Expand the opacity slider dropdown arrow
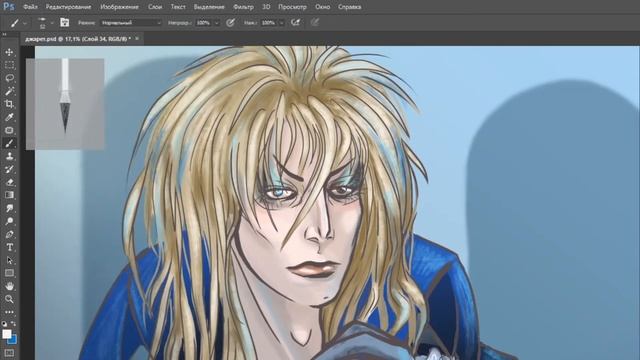Image resolution: width=640 pixels, height=360 pixels. [x=217, y=23]
